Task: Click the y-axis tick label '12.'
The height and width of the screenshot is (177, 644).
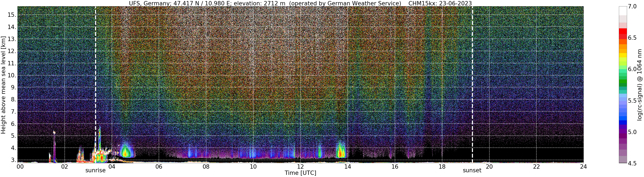Action: [12, 51]
